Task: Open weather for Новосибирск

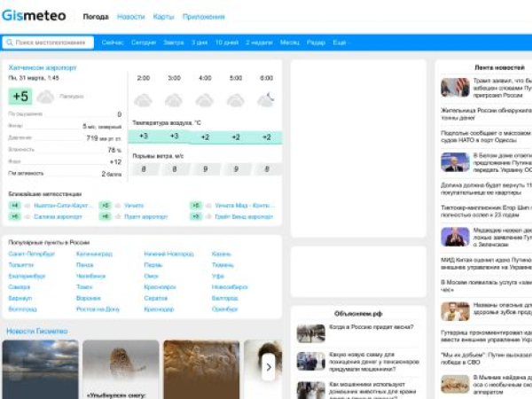Action: [230, 287]
